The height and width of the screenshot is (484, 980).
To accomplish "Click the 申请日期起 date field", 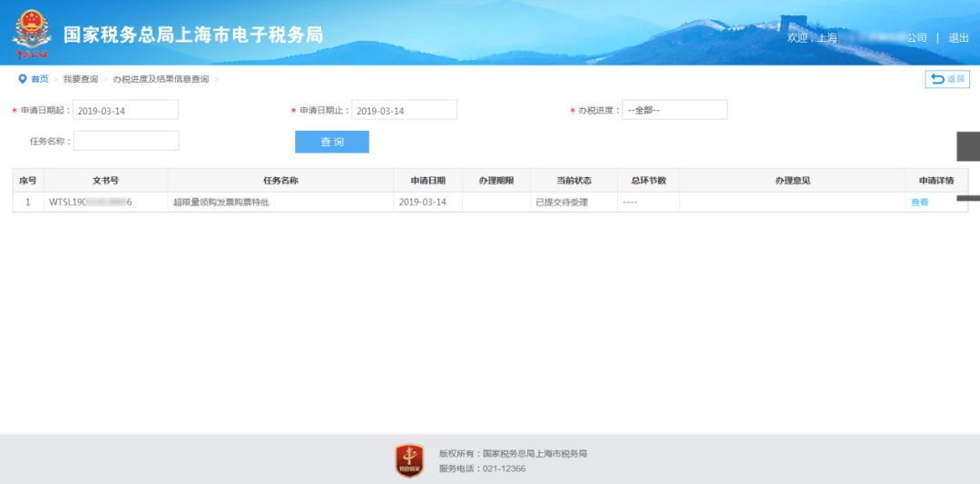I will [x=125, y=110].
